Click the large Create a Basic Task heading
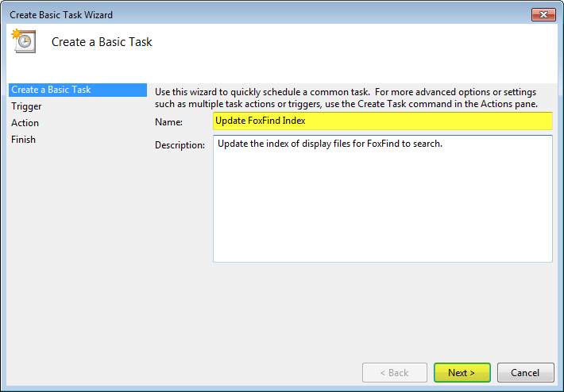The image size is (564, 392). pos(102,42)
